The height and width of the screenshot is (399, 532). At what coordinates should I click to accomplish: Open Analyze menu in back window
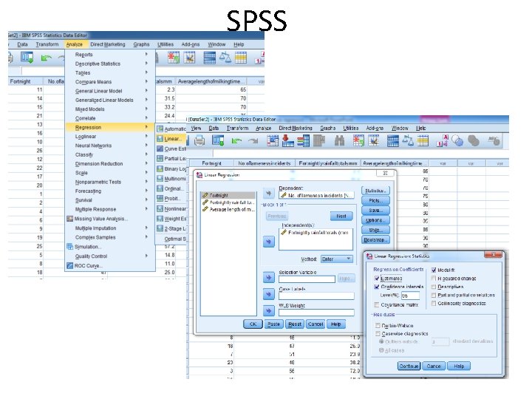point(75,44)
